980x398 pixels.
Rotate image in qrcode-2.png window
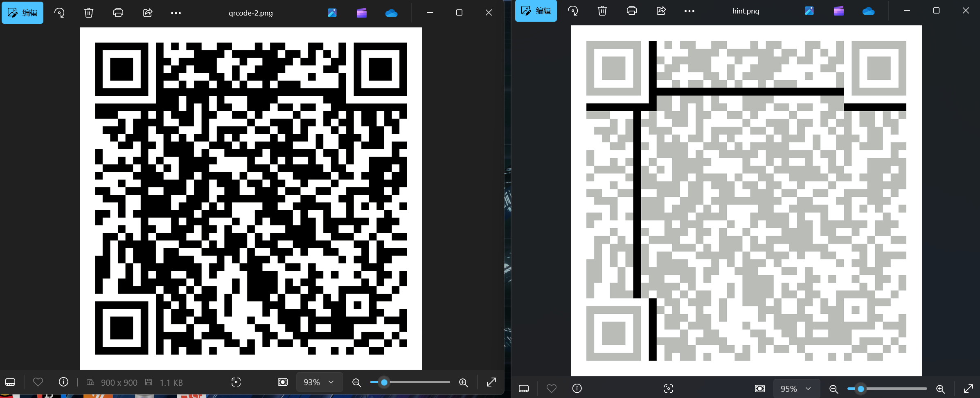tap(59, 13)
